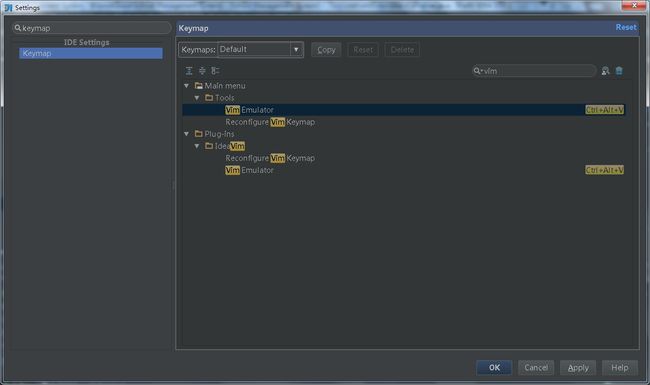Click the Collapse All tree icon
This screenshot has width=650, height=385.
(x=202, y=71)
